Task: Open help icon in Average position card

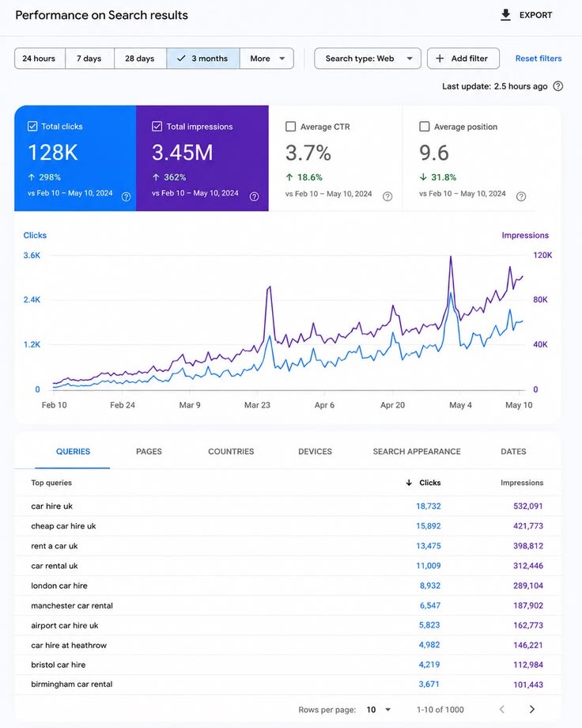Action: (521, 196)
